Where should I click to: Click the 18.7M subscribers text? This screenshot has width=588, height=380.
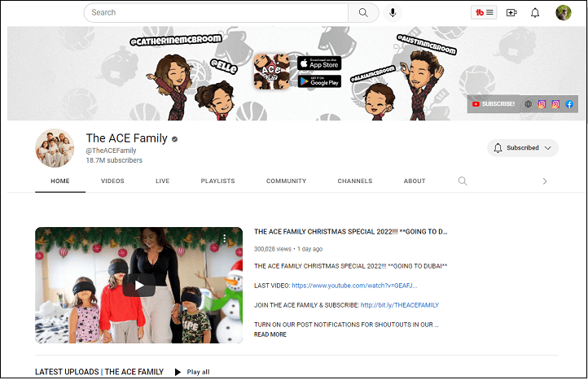tap(114, 160)
